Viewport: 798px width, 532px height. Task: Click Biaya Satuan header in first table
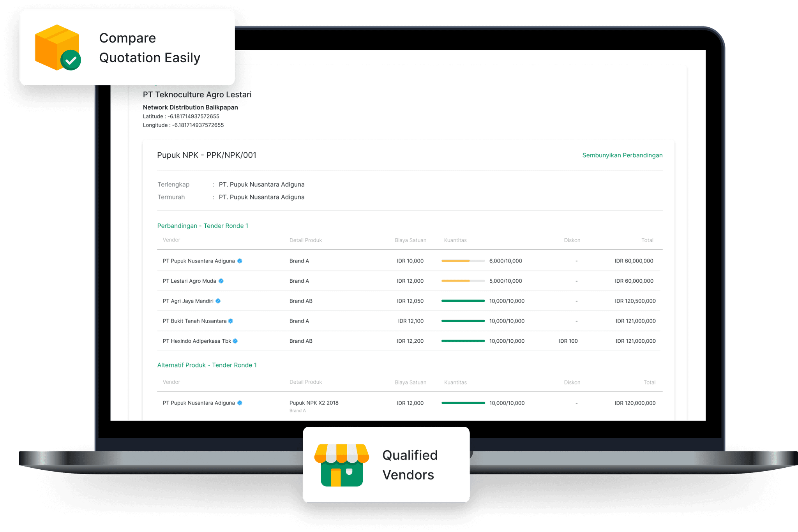[x=410, y=240]
